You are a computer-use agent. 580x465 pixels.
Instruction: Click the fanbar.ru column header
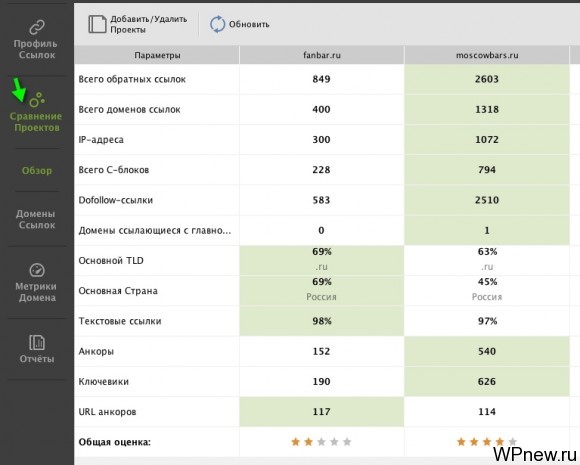pyautogui.click(x=322, y=55)
